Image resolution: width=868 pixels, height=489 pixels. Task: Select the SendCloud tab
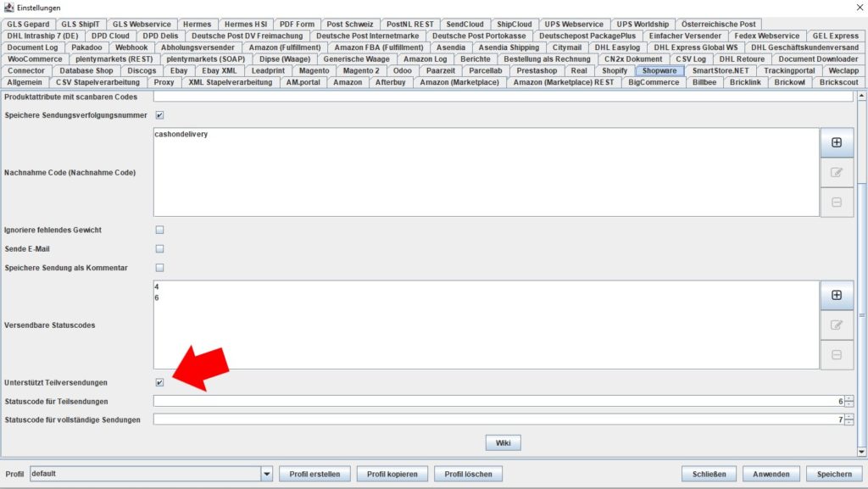465,25
